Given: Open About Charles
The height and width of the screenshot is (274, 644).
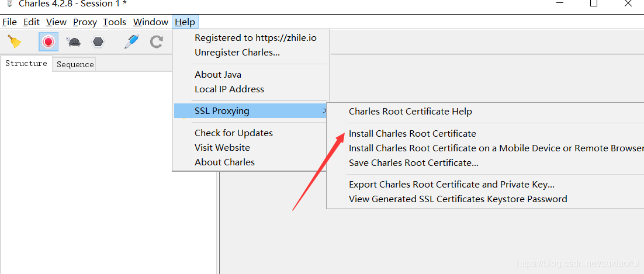Looking at the screenshot, I should coord(224,162).
